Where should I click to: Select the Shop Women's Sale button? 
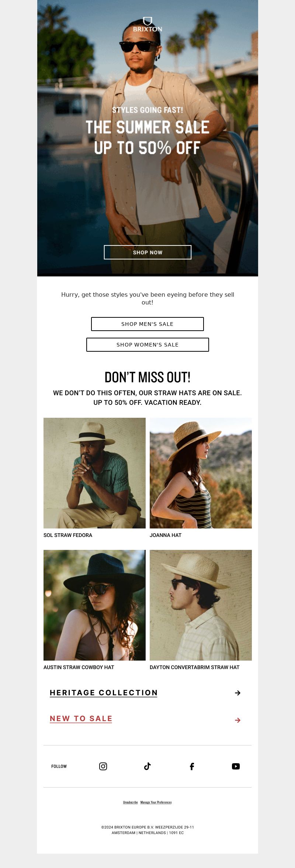(x=147, y=344)
